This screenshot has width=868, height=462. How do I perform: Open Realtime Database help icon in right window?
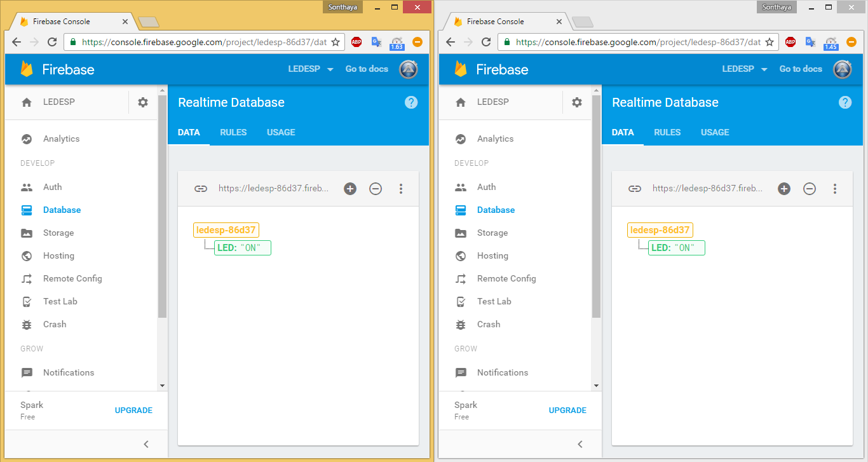[x=845, y=102]
